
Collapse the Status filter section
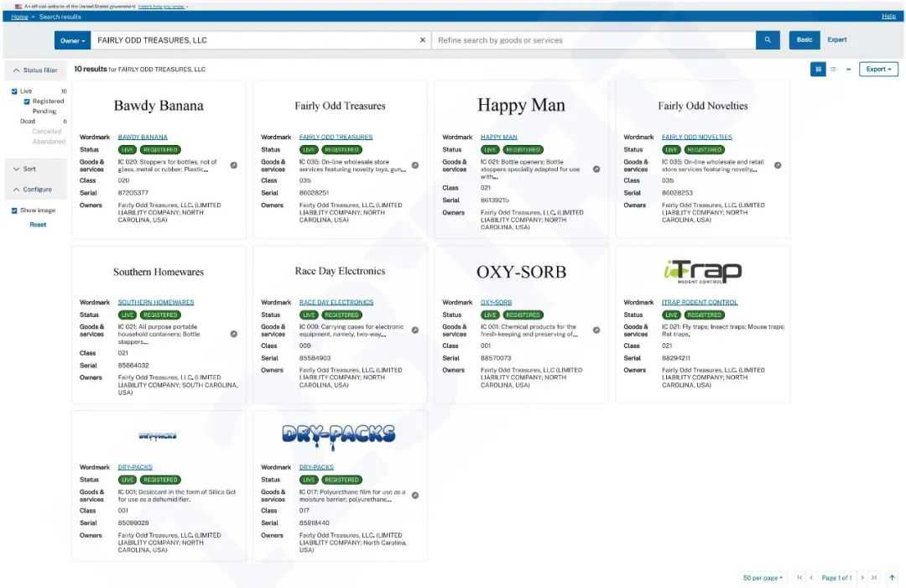tap(36, 70)
